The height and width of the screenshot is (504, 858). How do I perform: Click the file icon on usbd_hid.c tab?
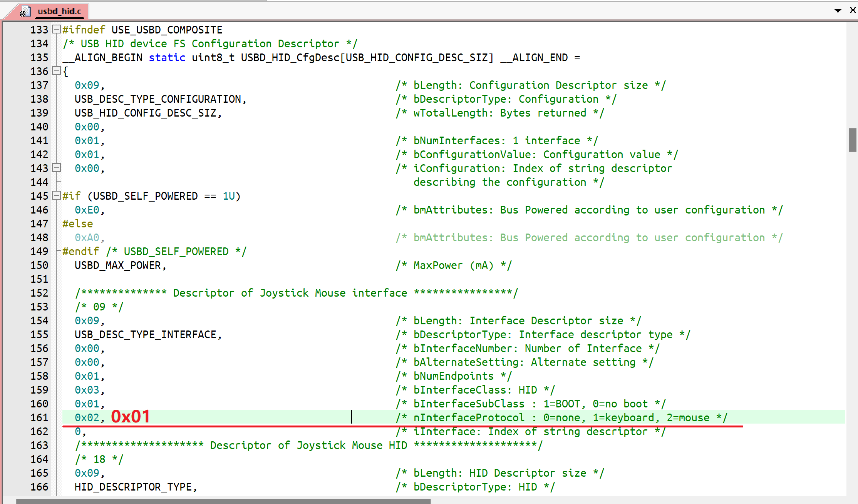[x=25, y=12]
